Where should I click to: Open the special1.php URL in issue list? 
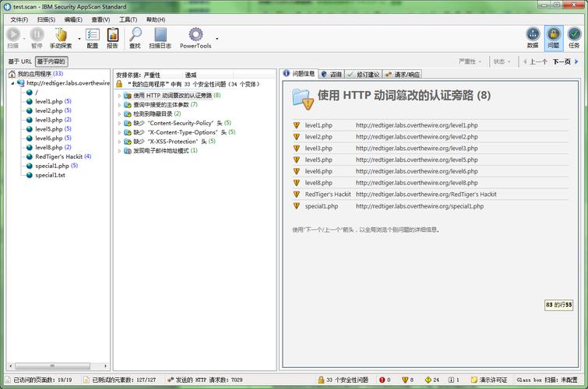[420, 206]
